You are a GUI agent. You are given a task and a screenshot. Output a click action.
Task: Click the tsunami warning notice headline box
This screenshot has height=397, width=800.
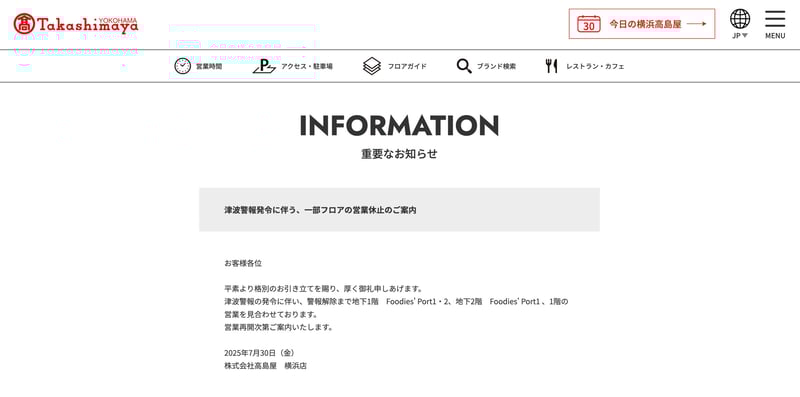[399, 210]
